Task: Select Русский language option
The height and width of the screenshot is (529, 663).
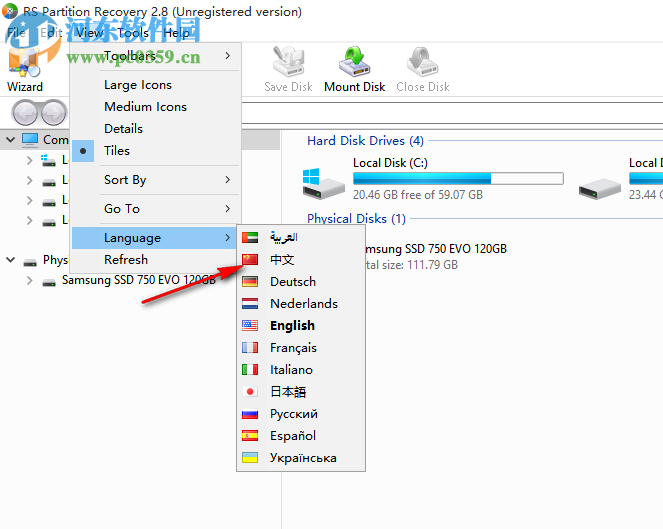Action: click(x=301, y=414)
